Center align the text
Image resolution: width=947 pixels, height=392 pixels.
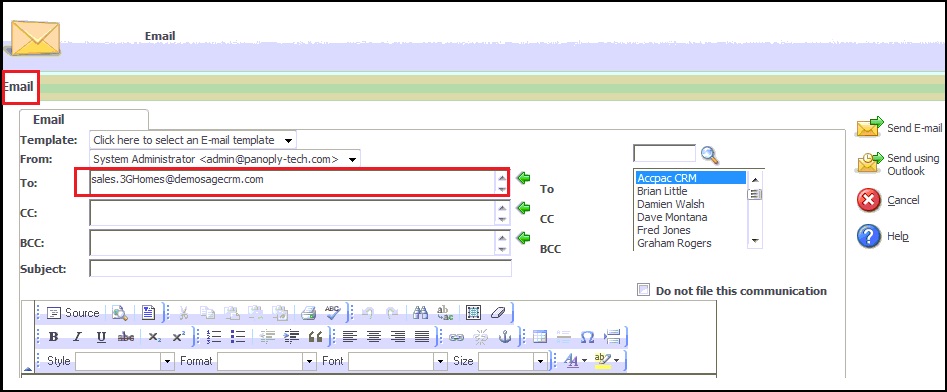(x=374, y=337)
